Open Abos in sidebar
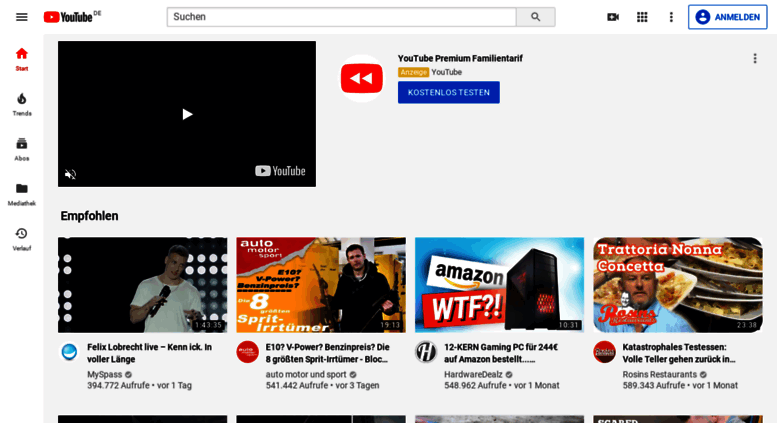 22,149
